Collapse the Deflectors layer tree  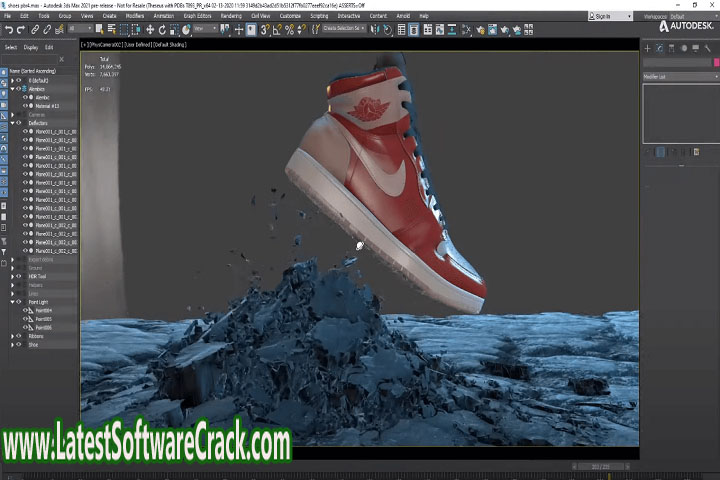[x=12, y=123]
